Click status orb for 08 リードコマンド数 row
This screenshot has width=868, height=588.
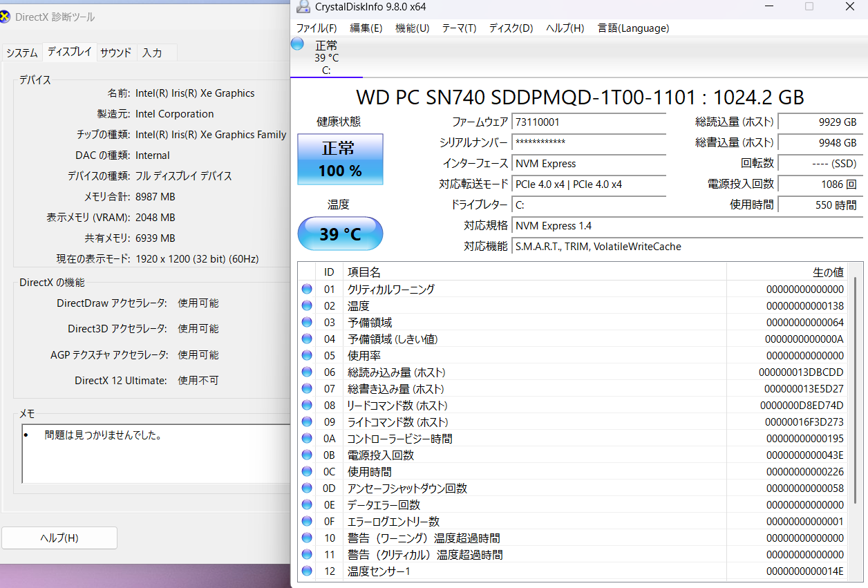pyautogui.click(x=307, y=406)
